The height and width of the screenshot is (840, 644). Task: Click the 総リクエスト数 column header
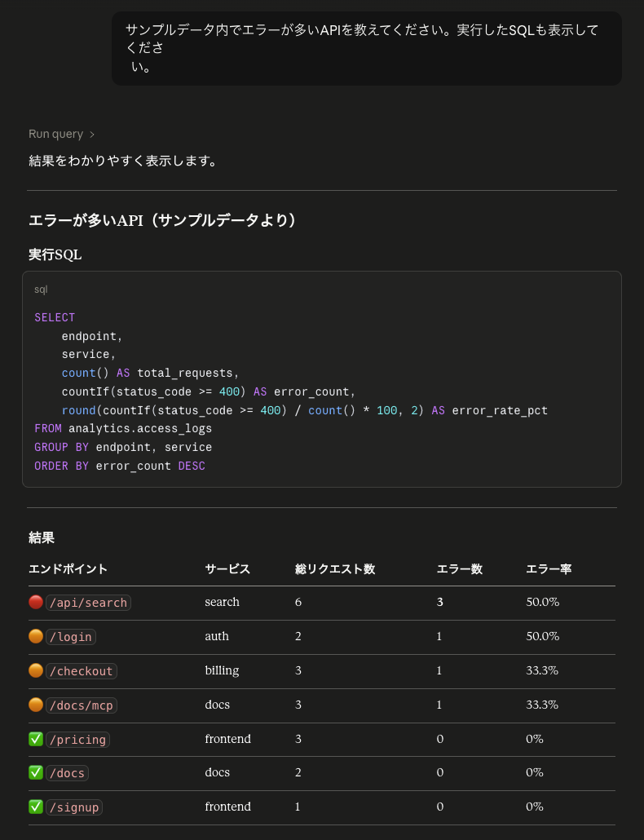click(335, 569)
